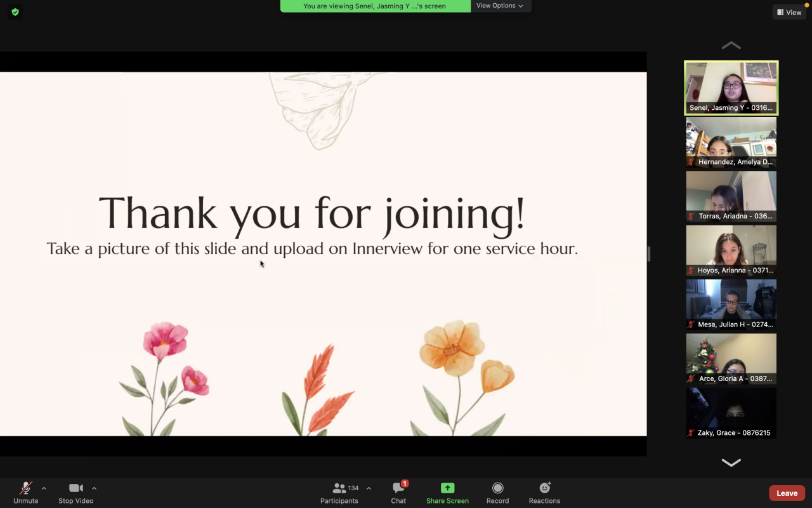The image size is (812, 508).
Task: Click the green screen-viewing notification banner
Action: (376, 6)
